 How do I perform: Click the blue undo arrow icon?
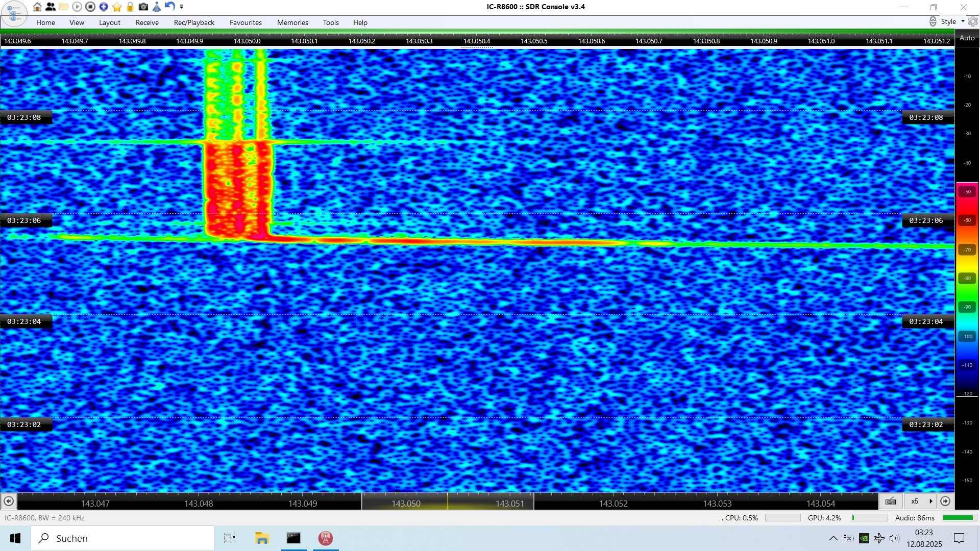tap(170, 7)
